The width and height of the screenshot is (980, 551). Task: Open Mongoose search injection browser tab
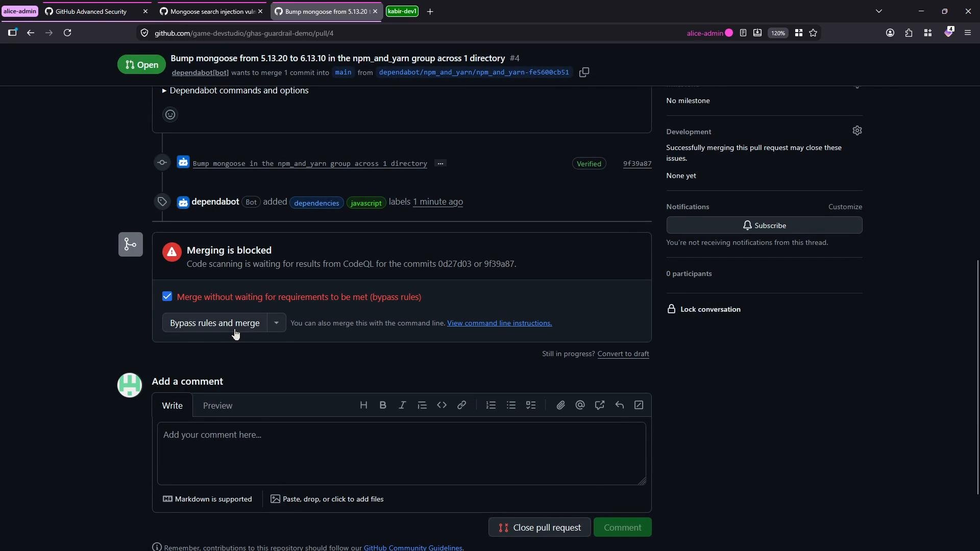(x=212, y=11)
